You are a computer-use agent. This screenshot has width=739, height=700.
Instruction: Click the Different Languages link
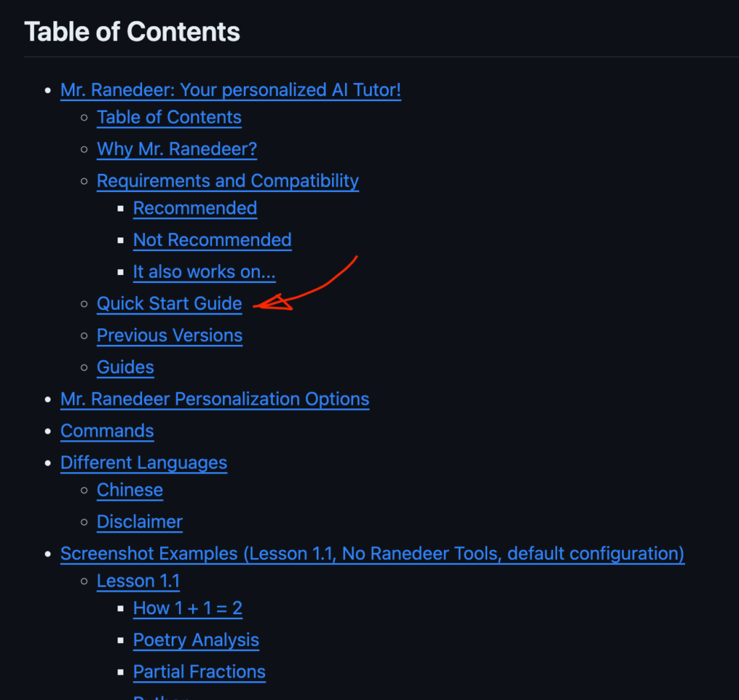point(144,463)
